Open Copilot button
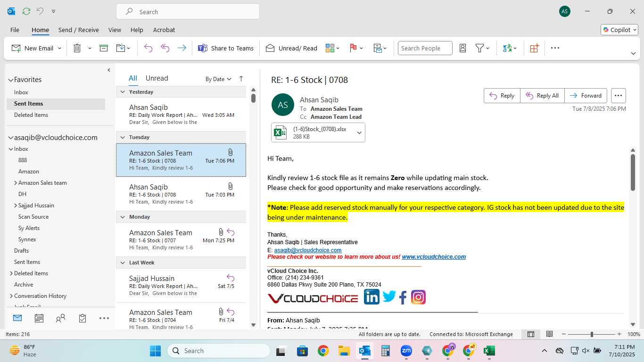644x362 pixels. click(619, 30)
